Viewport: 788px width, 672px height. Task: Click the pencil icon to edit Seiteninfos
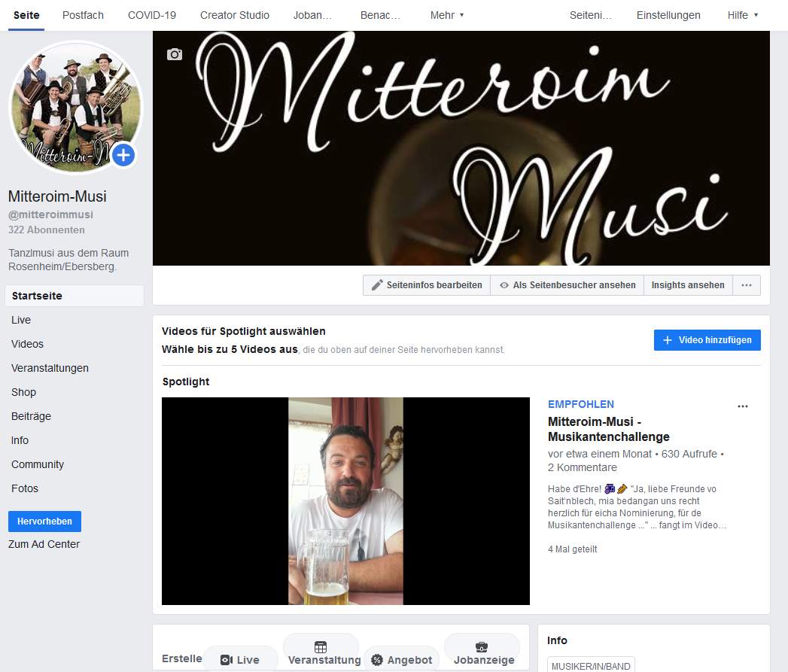pos(378,285)
